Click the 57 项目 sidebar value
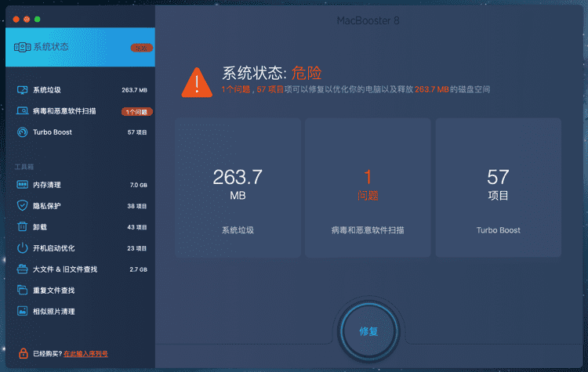 click(x=137, y=132)
